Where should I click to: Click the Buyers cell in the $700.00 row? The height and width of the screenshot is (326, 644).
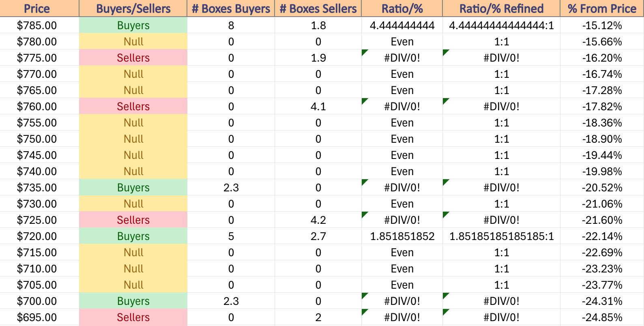click(133, 301)
